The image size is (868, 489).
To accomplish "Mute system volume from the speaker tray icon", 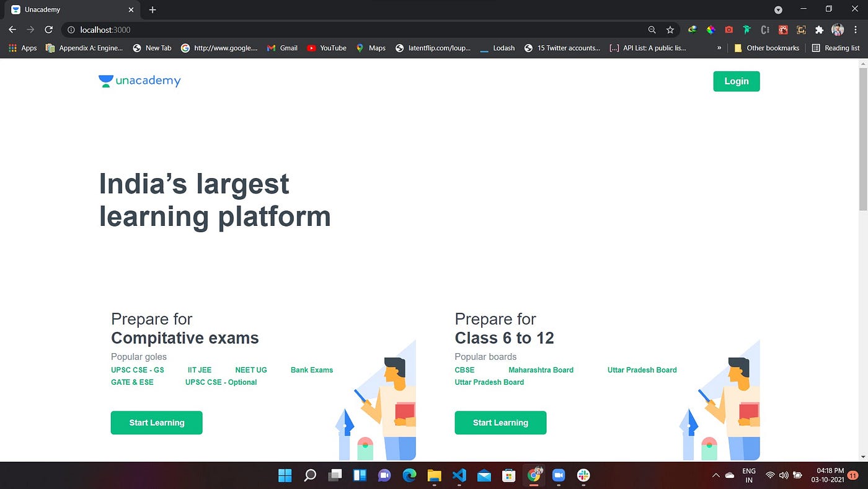I will [782, 475].
